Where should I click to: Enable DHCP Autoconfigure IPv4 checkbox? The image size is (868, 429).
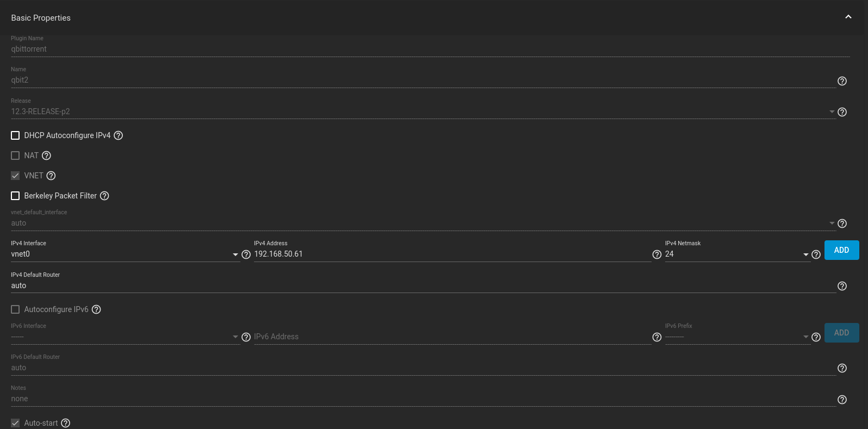15,135
